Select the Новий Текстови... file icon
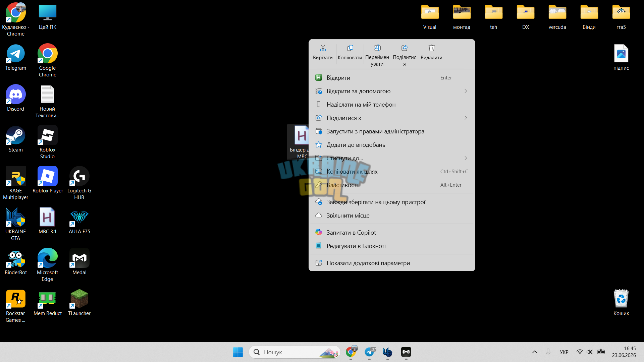 (48, 102)
